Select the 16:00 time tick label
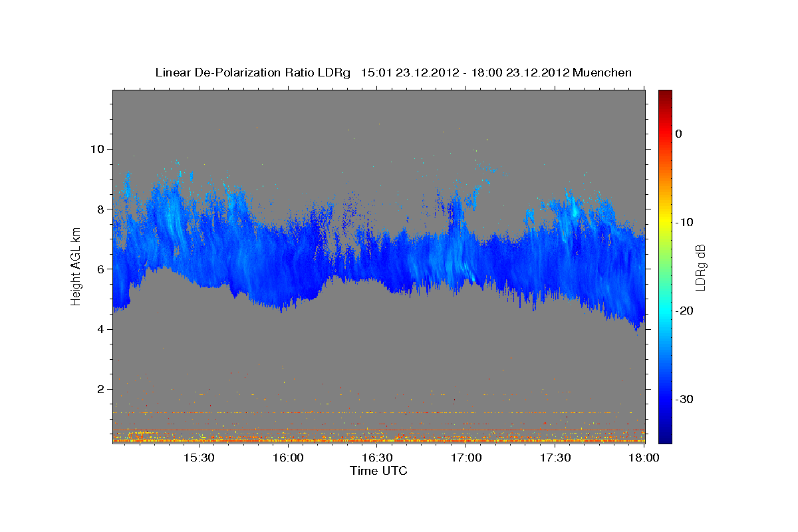 pos(288,458)
